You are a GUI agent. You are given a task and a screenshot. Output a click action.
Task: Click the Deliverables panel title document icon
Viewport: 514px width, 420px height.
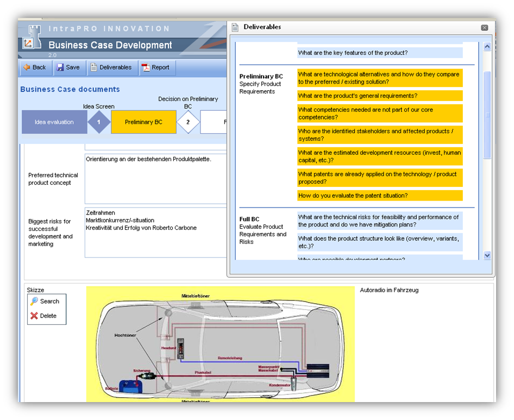pyautogui.click(x=235, y=27)
